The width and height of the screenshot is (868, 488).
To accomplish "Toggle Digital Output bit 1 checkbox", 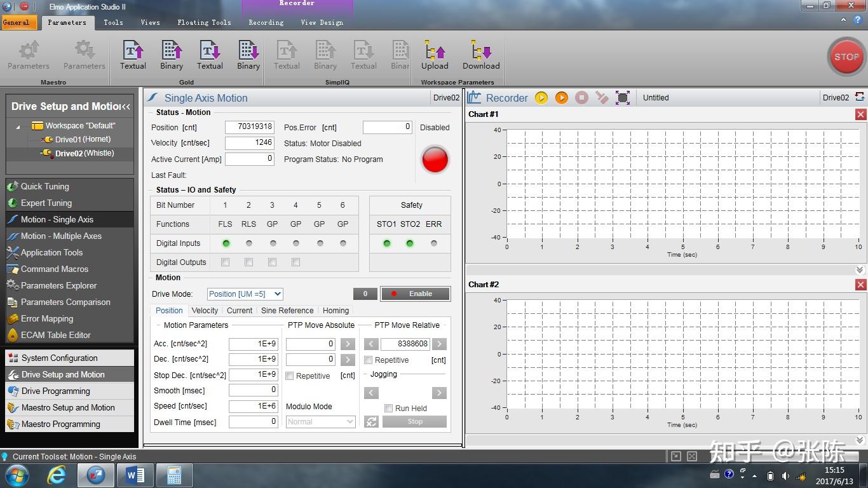I will pyautogui.click(x=225, y=262).
